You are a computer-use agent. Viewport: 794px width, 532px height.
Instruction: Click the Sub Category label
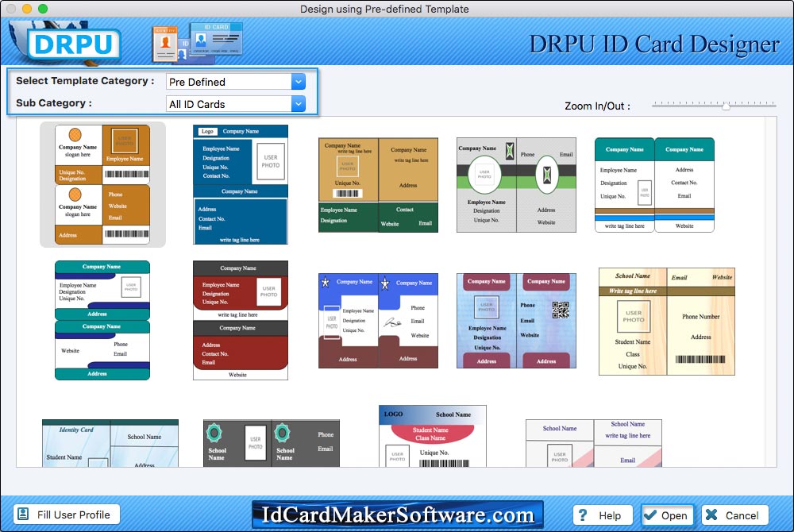(x=54, y=102)
